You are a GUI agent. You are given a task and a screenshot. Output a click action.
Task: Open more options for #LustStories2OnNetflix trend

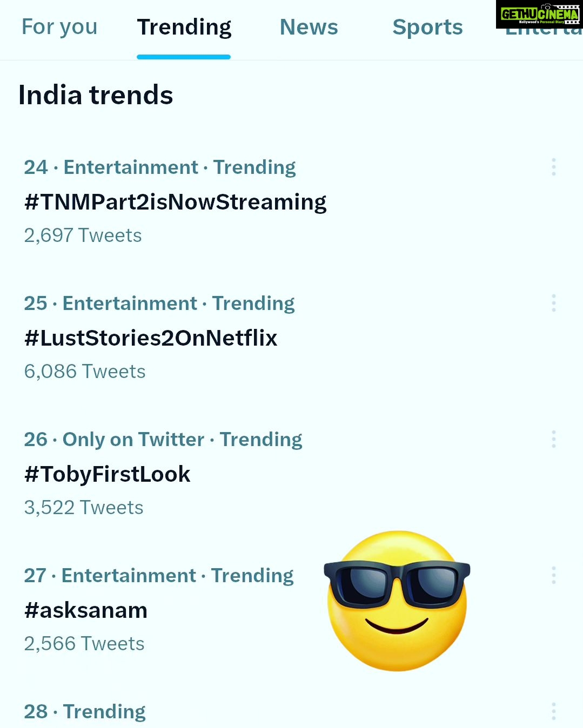point(554,303)
